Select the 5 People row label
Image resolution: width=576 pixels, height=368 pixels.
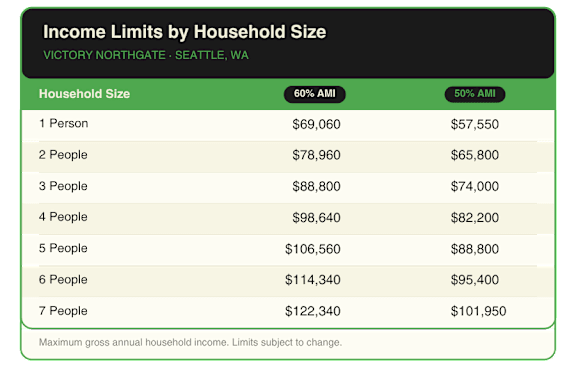click(x=63, y=248)
